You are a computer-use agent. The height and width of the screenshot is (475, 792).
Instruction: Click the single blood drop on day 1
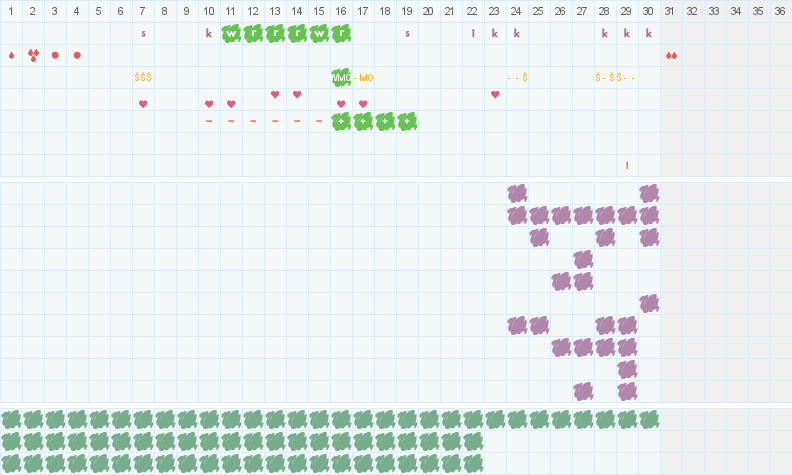(x=11, y=55)
